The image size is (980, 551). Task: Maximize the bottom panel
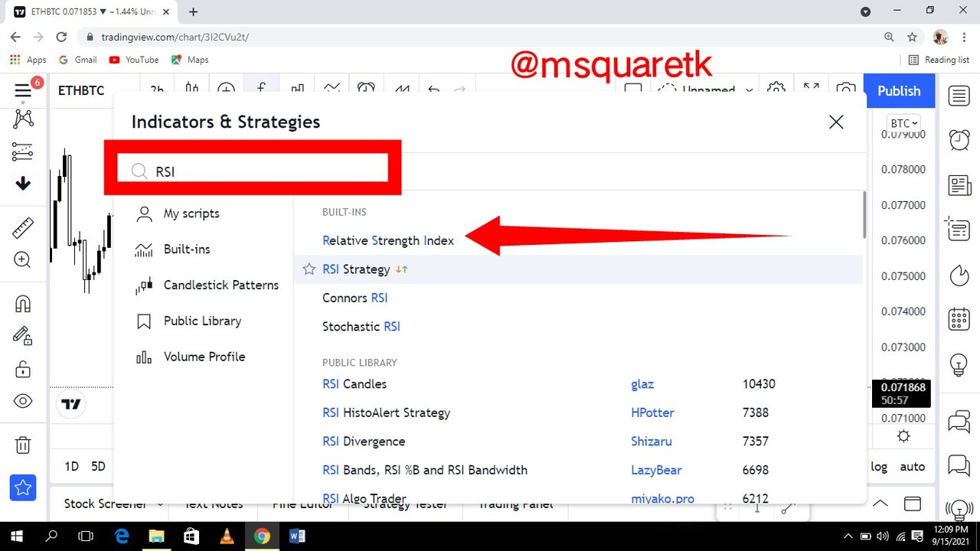point(913,504)
